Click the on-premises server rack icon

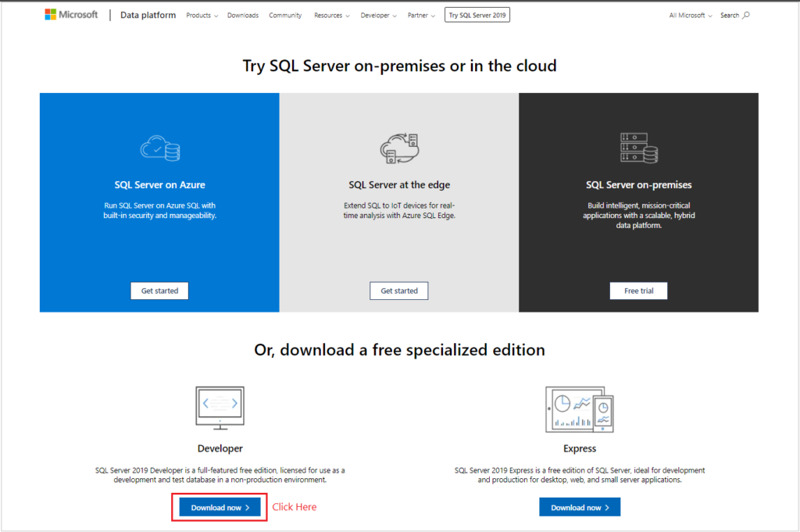(639, 148)
